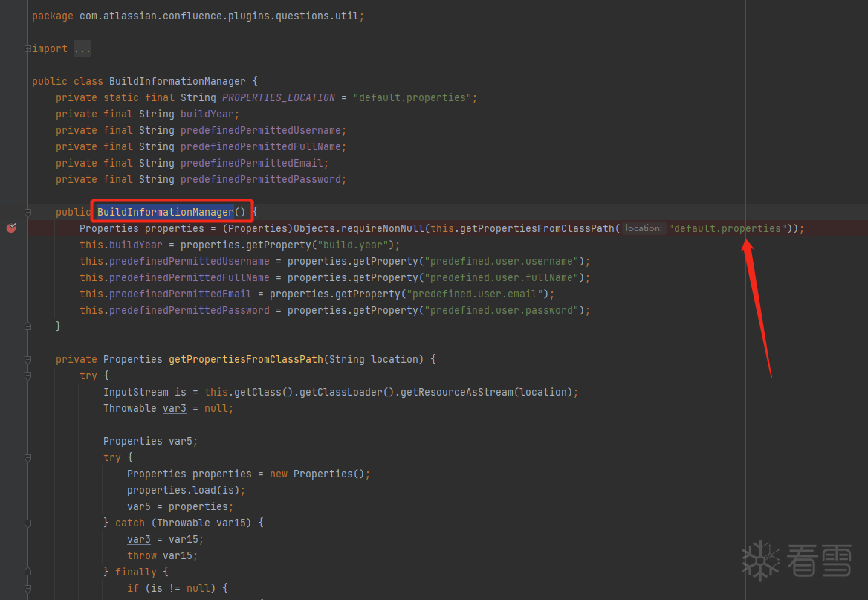Viewport: 868px width, 600px height.
Task: Collapse the inner try block fold marker
Action: pyautogui.click(x=27, y=457)
